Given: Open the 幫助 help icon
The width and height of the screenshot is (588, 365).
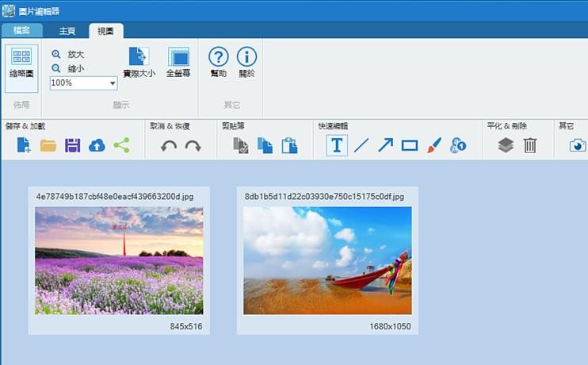Looking at the screenshot, I should [x=218, y=56].
